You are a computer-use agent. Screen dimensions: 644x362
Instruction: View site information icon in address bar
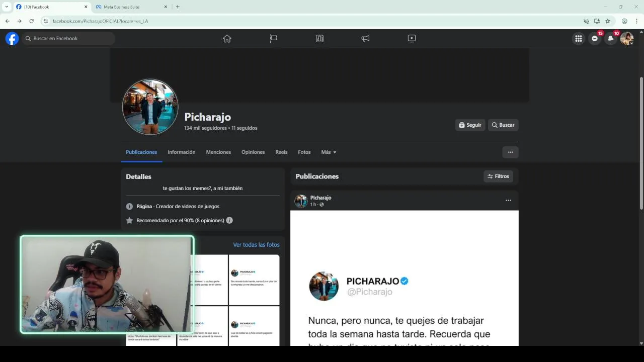(x=46, y=21)
